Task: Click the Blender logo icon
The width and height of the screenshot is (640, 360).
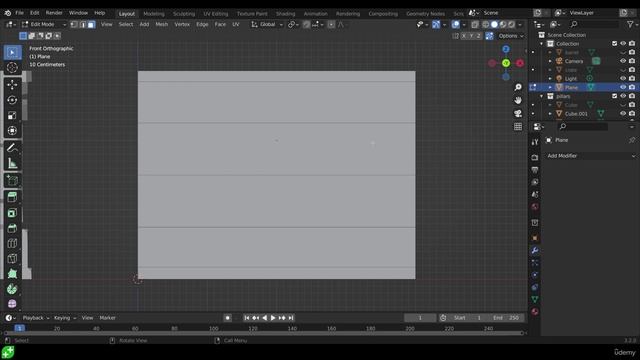Action: pos(7,13)
